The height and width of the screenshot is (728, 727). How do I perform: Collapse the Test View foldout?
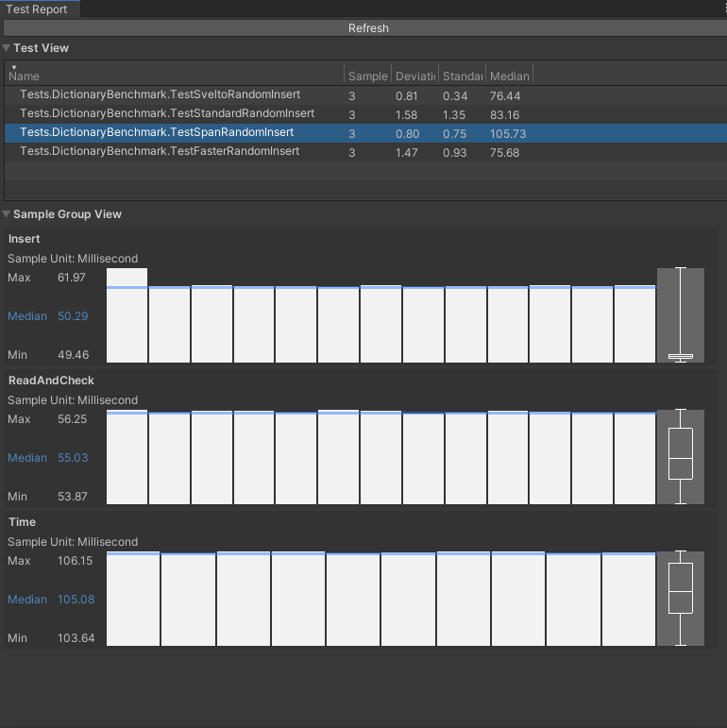[7, 48]
